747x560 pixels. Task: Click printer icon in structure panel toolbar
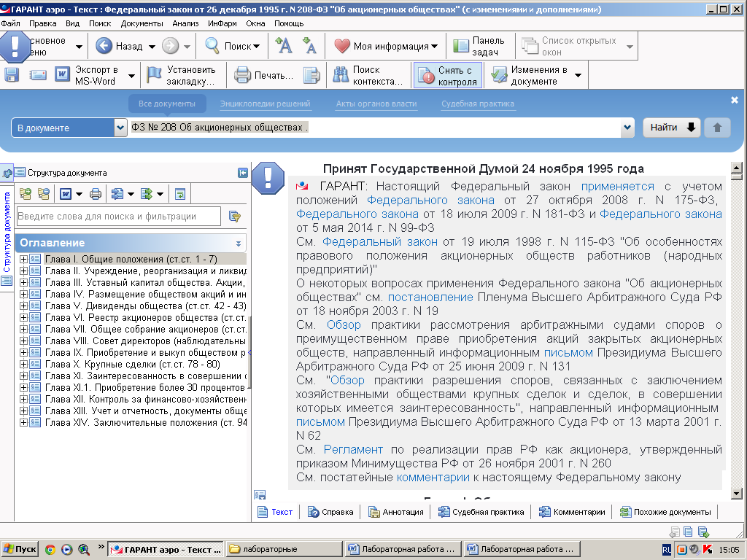96,194
